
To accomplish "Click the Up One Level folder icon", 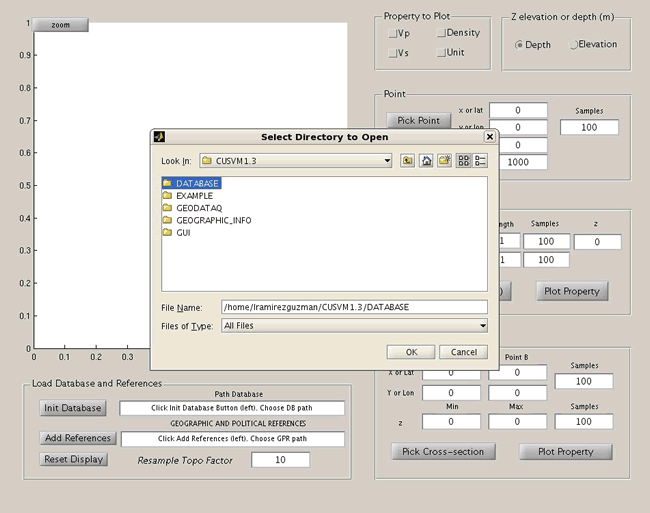I will point(408,160).
